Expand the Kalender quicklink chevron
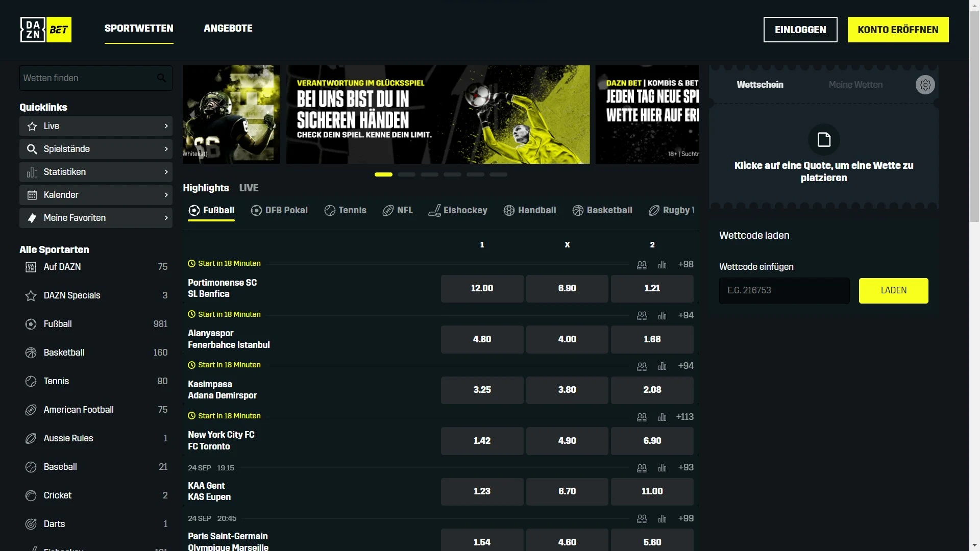Image resolution: width=980 pixels, height=551 pixels. coord(166,195)
